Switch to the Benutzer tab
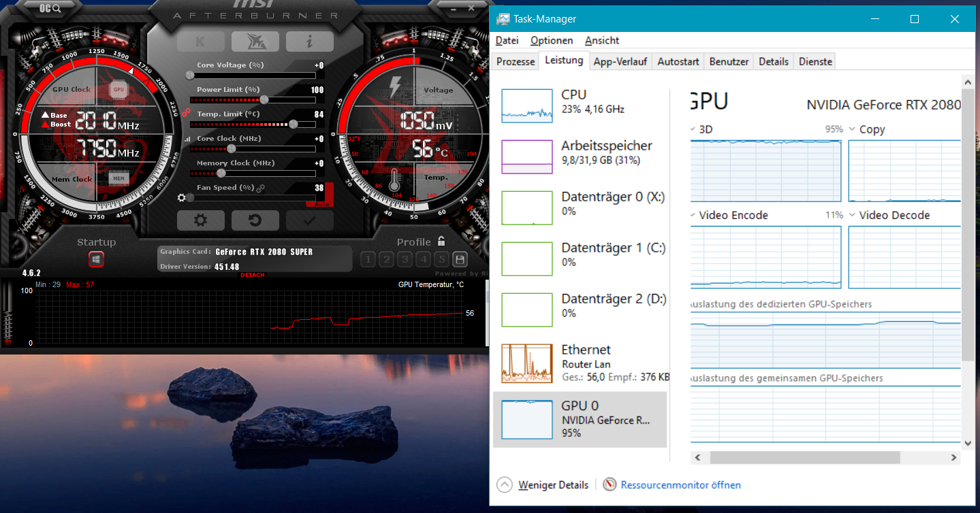 (729, 61)
